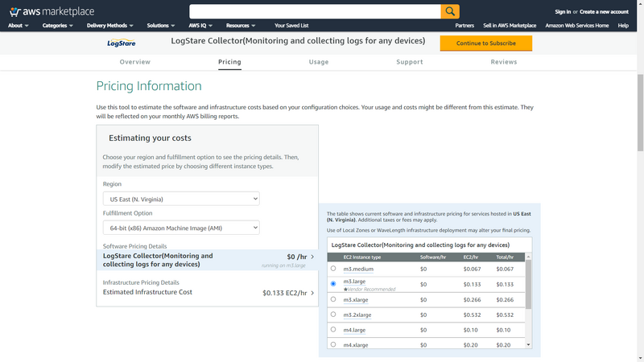
Task: Open the Region dropdown
Action: [181, 198]
